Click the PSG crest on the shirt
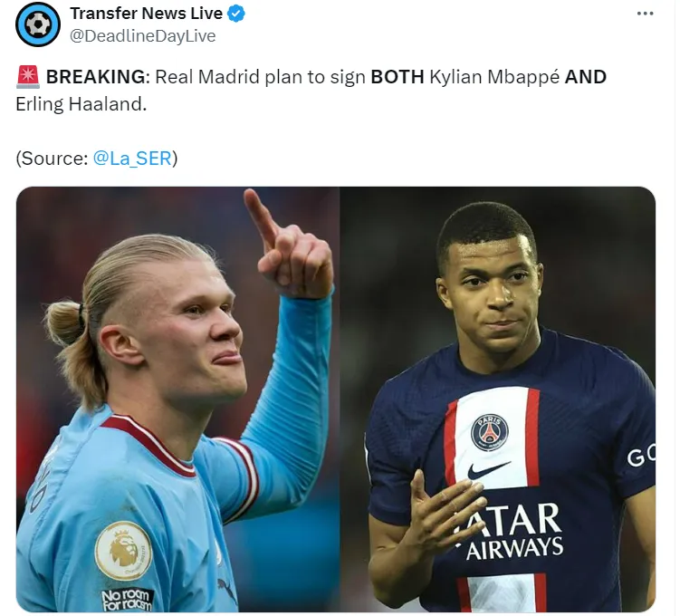Viewport: 680px width, 616px height. pyautogui.click(x=490, y=432)
